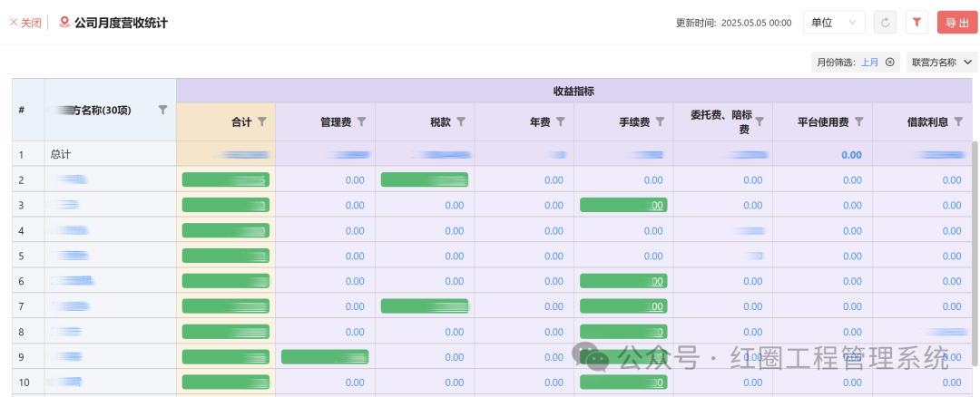Click the 合计 green bar in row 2
The width and height of the screenshot is (980, 397).
(226, 179)
